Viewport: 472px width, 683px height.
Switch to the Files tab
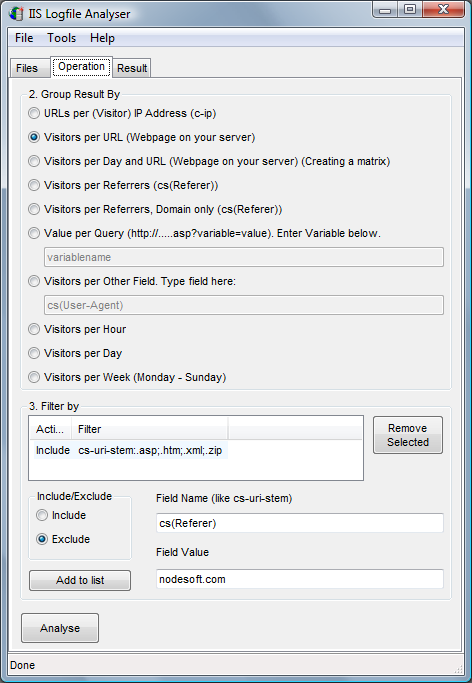27,68
